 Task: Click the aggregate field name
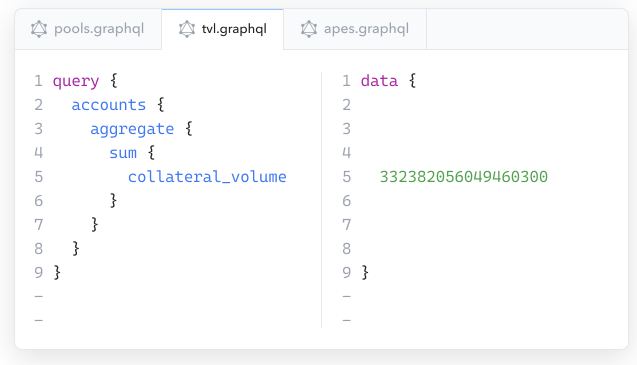point(132,129)
